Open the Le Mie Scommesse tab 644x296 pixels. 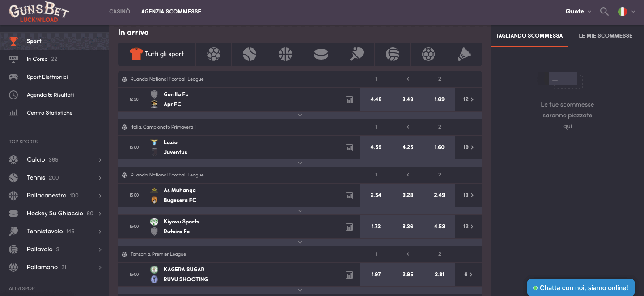[606, 35]
